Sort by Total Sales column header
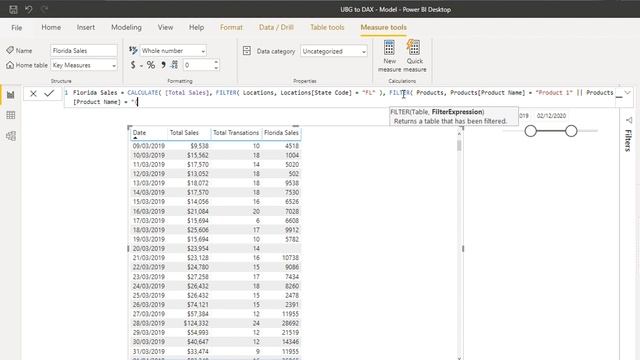Image resolution: width=640 pixels, height=360 pixels. [184, 133]
